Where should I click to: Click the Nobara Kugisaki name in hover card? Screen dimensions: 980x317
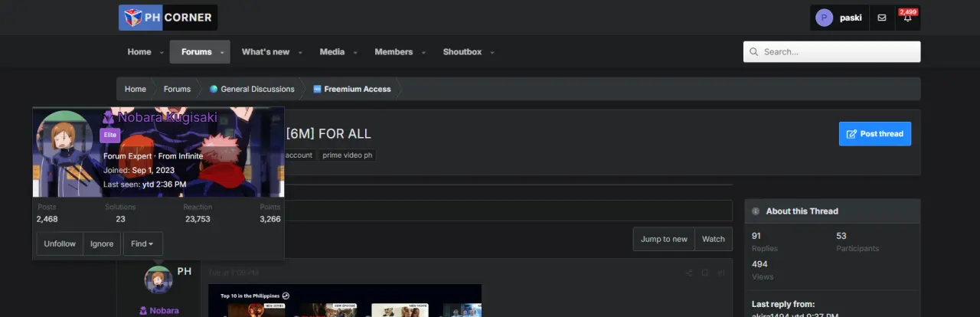coord(168,118)
